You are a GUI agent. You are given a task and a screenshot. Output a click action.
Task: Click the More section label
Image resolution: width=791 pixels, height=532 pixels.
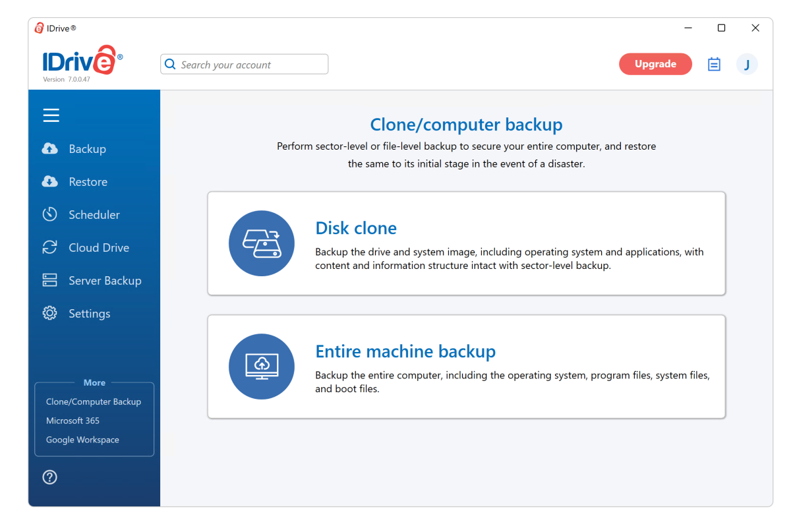94,383
